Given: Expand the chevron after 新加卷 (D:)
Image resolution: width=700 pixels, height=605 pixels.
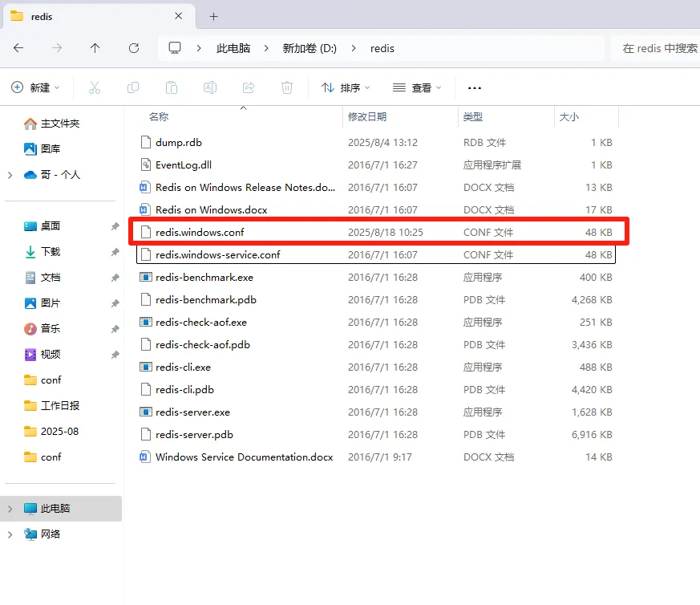Looking at the screenshot, I should [x=354, y=48].
